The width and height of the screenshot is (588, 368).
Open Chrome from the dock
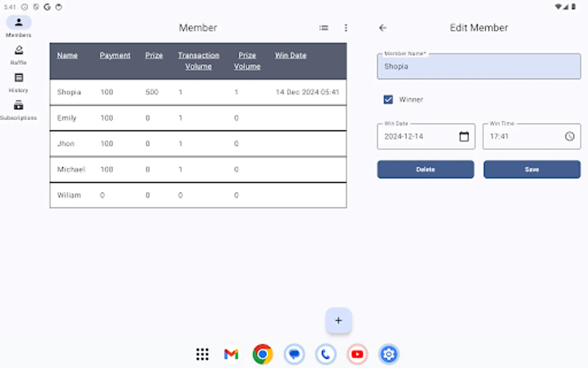coord(263,354)
